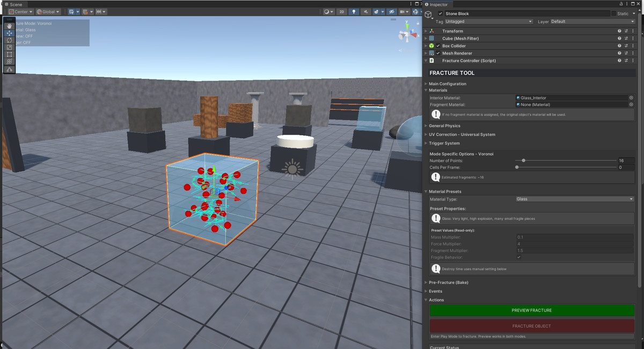
Task: Open the Scene camera settings icon
Action: pyautogui.click(x=401, y=11)
